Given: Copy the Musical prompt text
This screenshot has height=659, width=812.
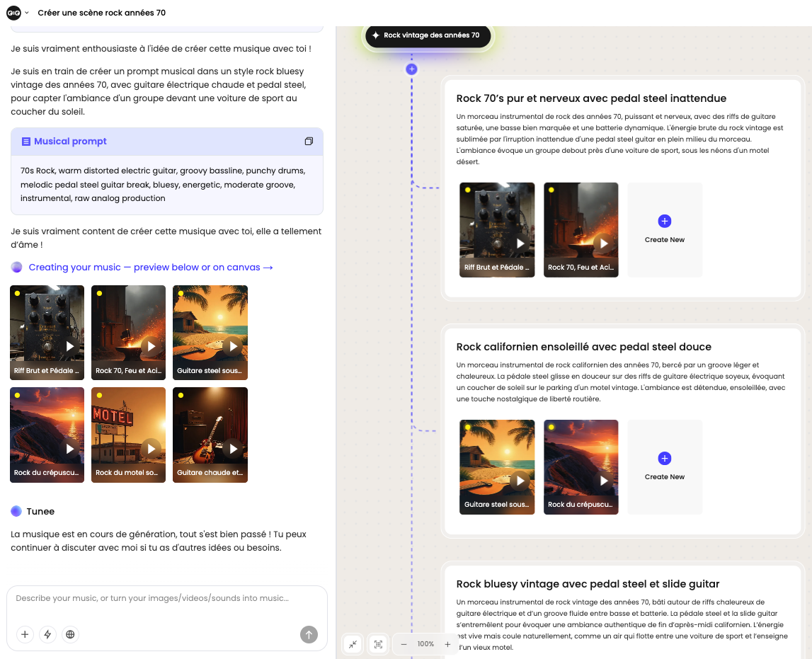Looking at the screenshot, I should point(309,142).
